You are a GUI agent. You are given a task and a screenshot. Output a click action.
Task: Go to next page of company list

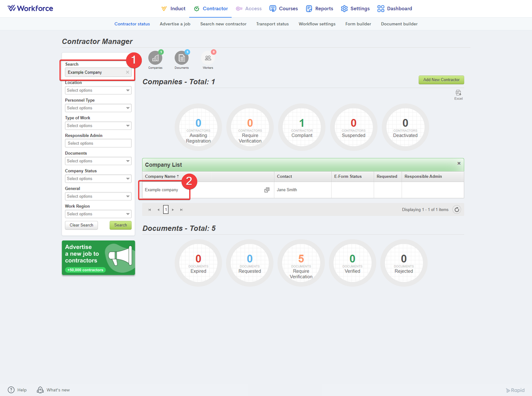[173, 210]
